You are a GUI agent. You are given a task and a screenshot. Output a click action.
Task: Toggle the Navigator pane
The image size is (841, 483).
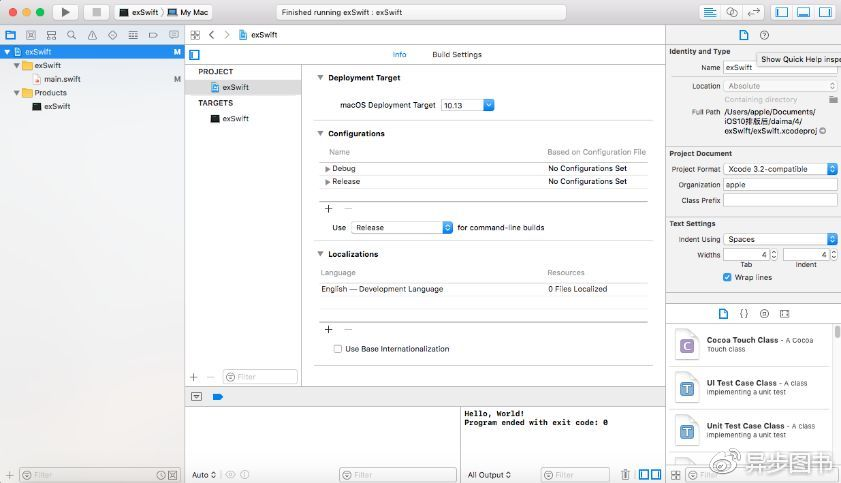(782, 12)
